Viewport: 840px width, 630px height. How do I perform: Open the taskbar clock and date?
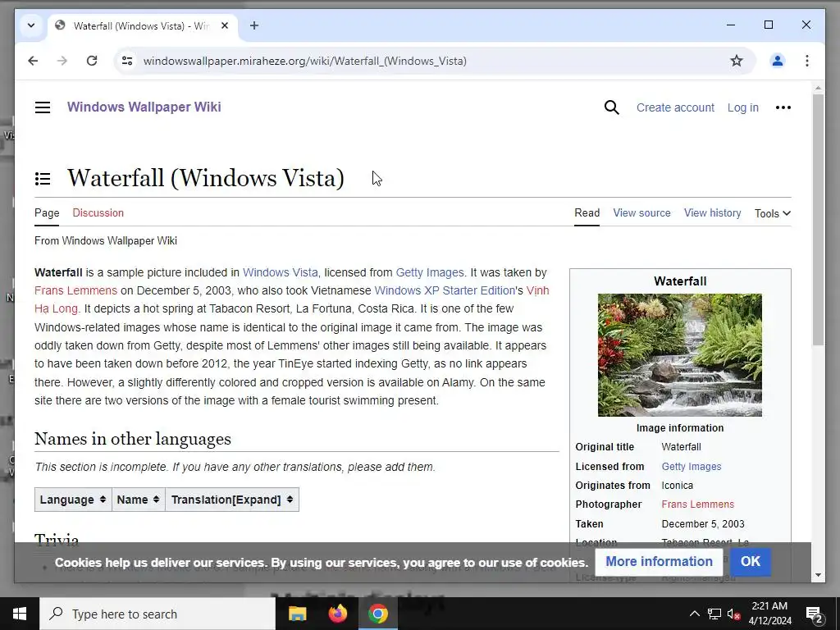[x=769, y=614]
